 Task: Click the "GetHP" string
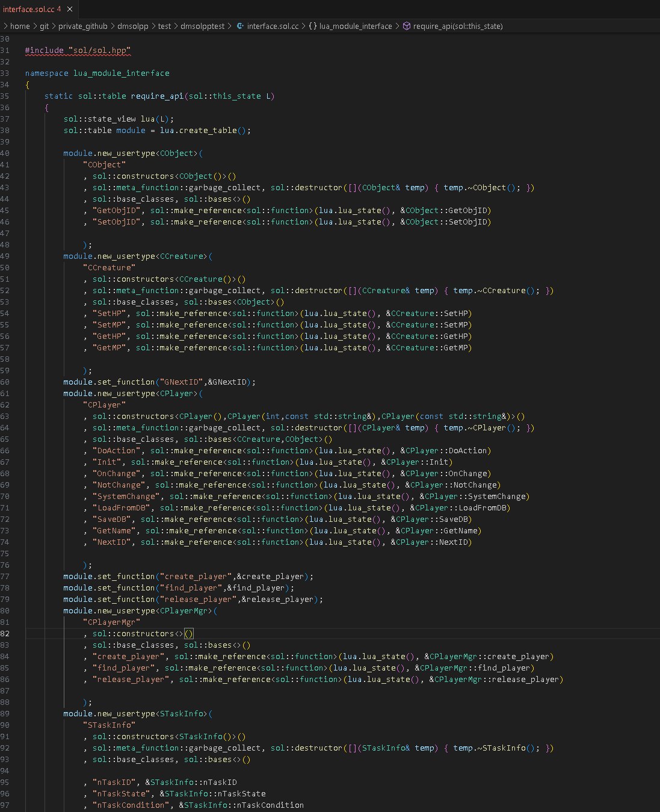[x=109, y=336]
